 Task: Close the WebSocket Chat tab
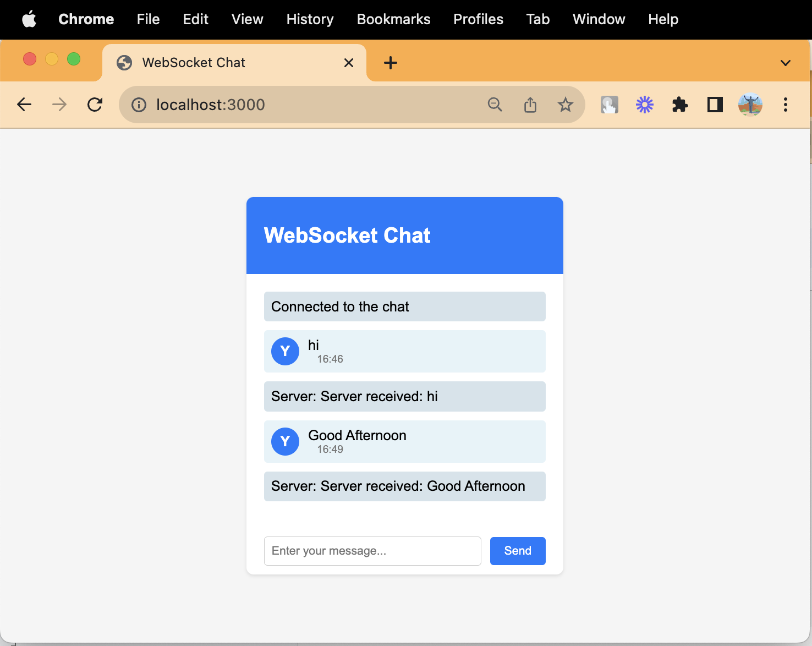click(x=349, y=63)
